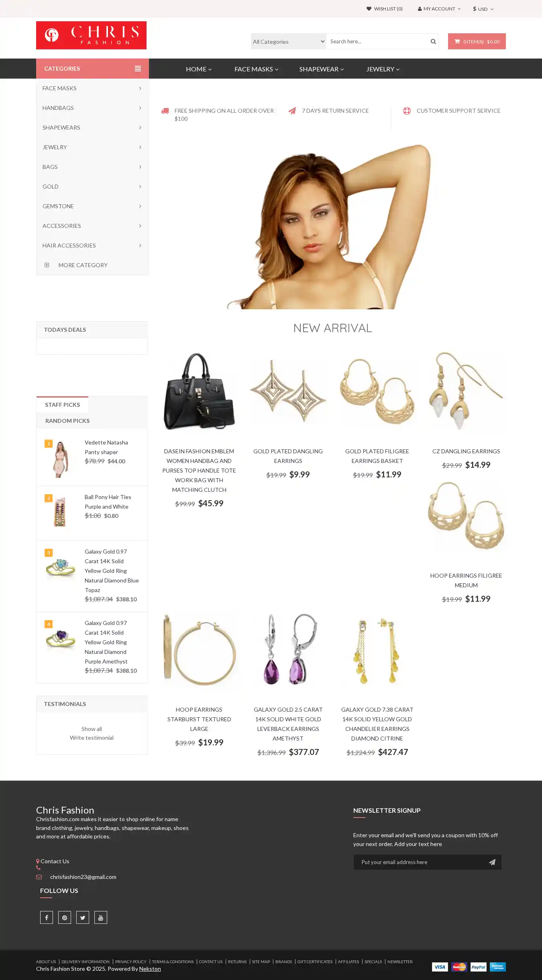Open the Shapewear menu

click(x=321, y=69)
